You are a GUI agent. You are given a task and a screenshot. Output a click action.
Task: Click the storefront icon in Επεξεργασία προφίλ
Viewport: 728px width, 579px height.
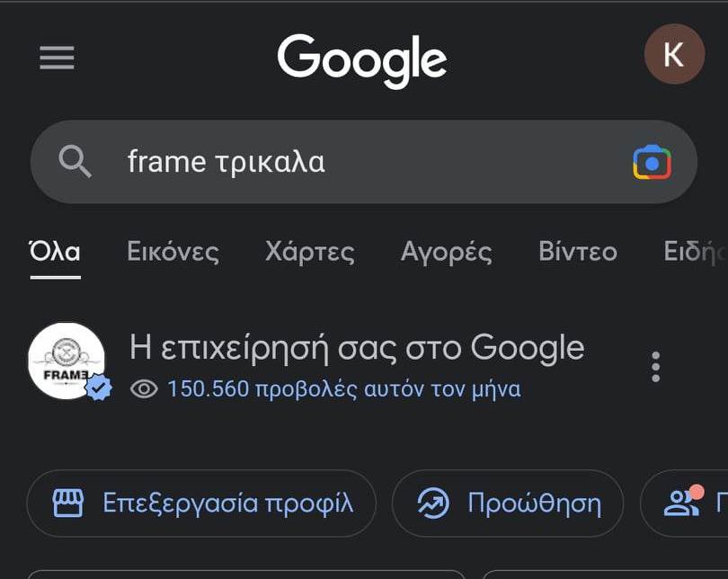click(x=68, y=503)
